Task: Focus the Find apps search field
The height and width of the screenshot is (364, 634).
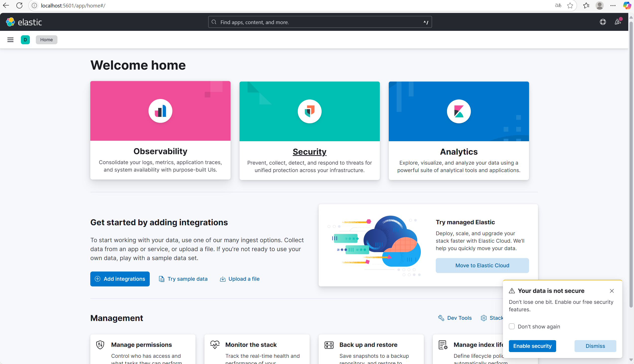Action: click(320, 22)
